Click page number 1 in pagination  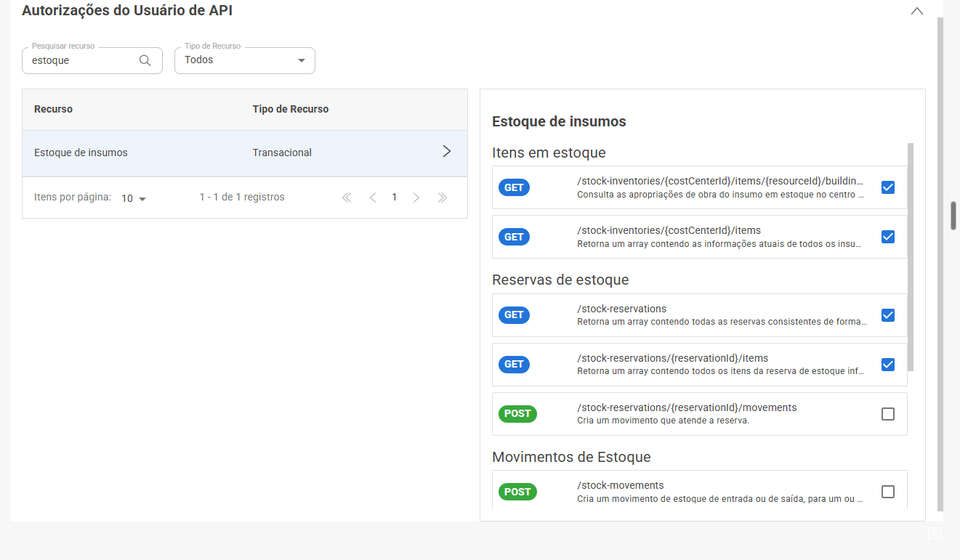(395, 197)
